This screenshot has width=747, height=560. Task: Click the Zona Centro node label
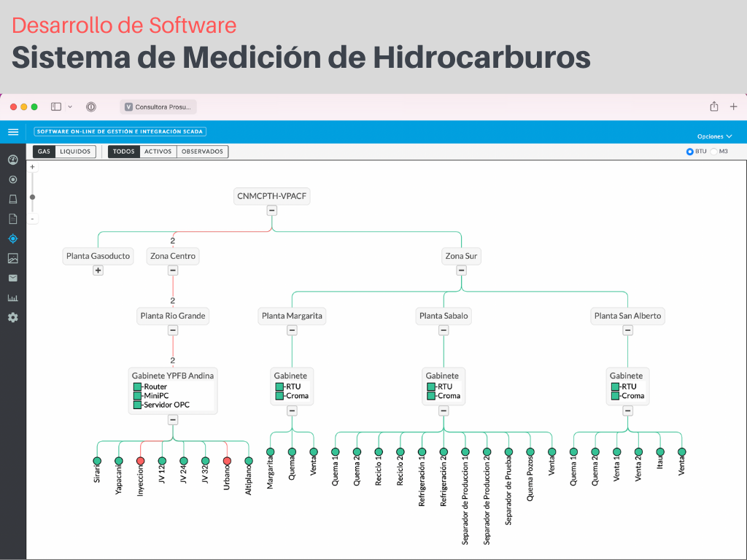click(x=172, y=256)
